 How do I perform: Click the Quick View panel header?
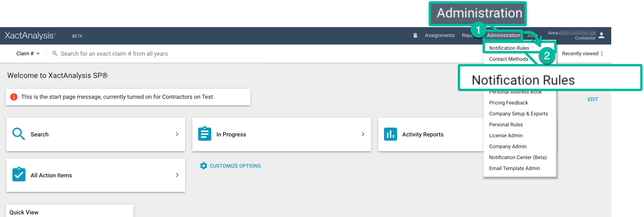(24, 212)
